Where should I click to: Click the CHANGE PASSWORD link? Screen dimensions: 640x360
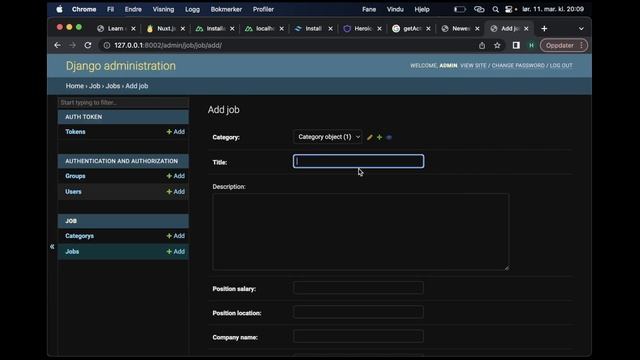(518, 66)
